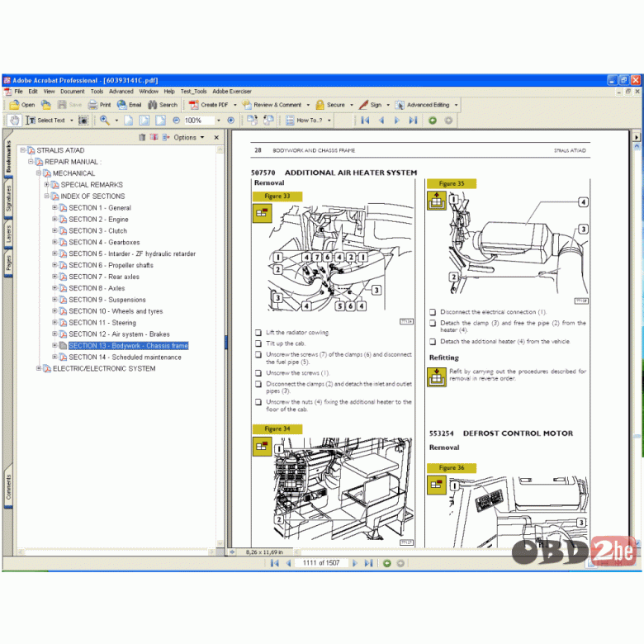Tick the 'Disconnect the clamps (2)' checkbox
Image resolution: width=644 pixels, height=644 pixels.
pyautogui.click(x=258, y=384)
